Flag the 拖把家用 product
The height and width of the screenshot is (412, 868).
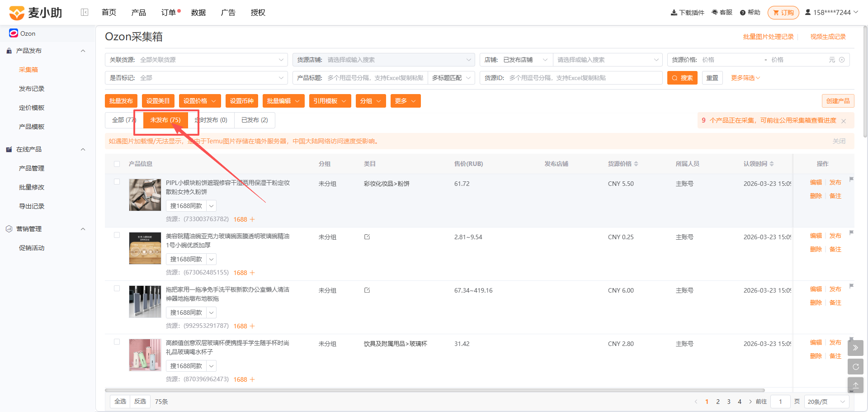(851, 286)
